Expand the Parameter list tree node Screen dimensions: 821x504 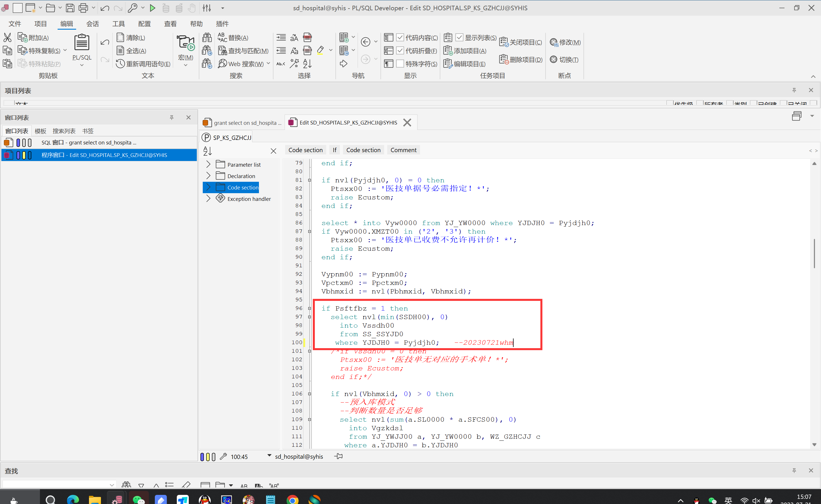tap(208, 164)
